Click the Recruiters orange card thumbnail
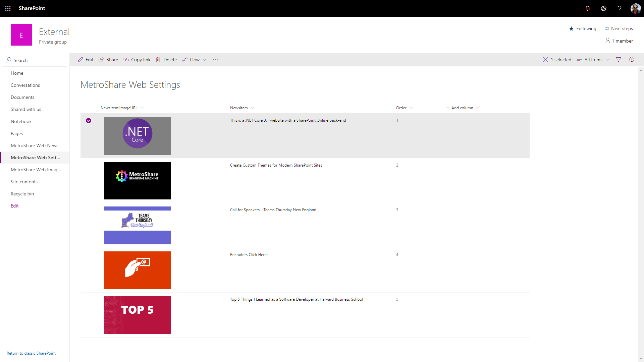The height and width of the screenshot is (362, 644). tap(138, 270)
